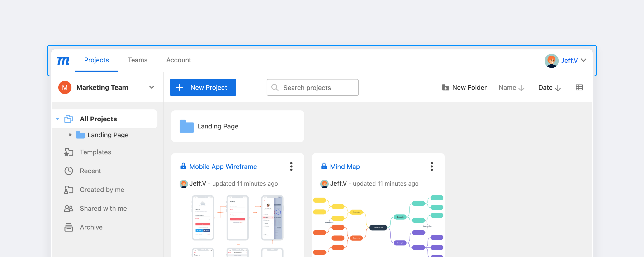
Task: Open options menu on Mobile App Wireframe card
Action: click(x=291, y=167)
